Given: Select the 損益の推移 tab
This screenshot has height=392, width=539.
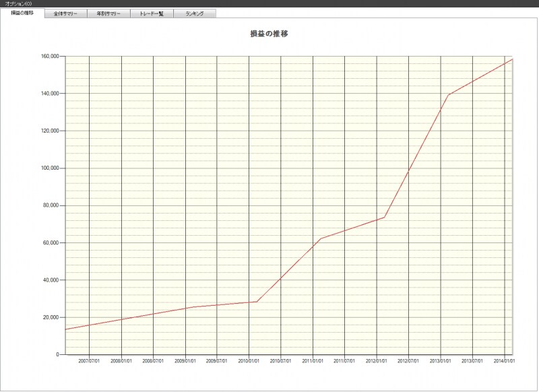Looking at the screenshot, I should coord(22,13).
